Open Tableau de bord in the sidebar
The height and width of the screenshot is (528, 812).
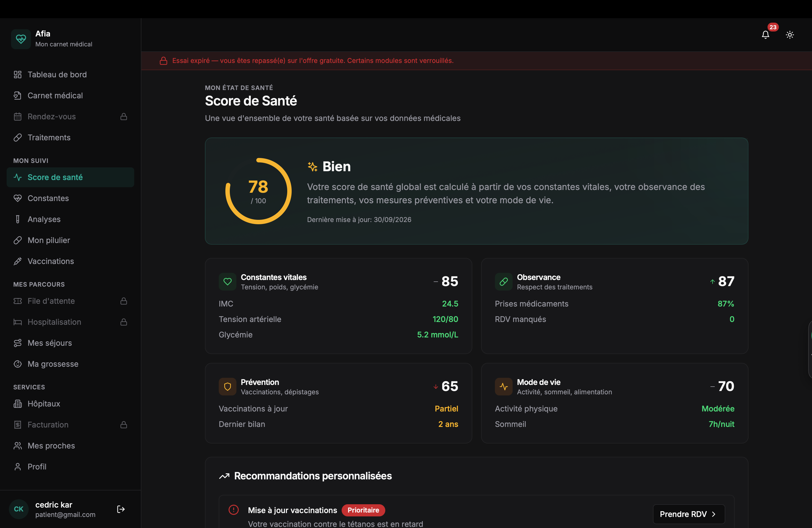click(x=70, y=75)
